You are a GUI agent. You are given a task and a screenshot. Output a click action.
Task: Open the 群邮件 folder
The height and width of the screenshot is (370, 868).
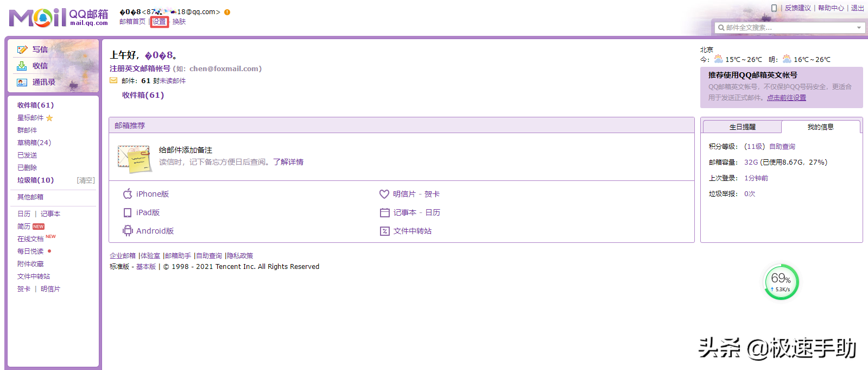click(x=27, y=130)
